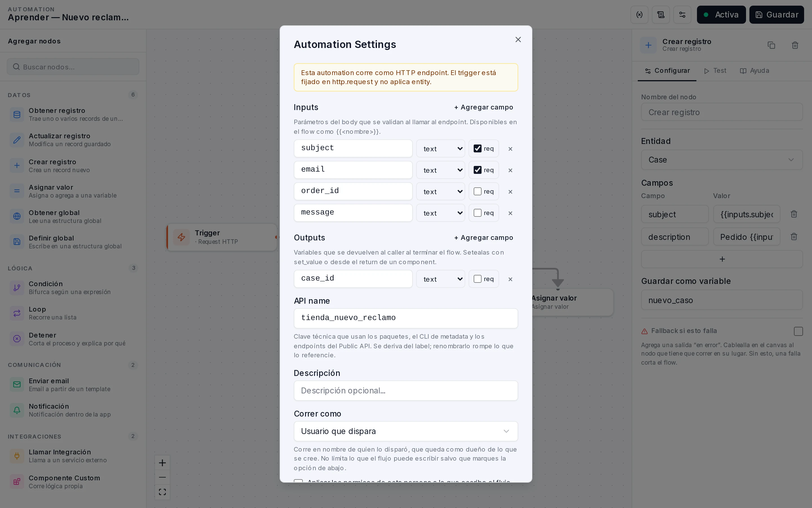This screenshot has width=812, height=508.
Task: Zoom in on the canvas
Action: [162, 463]
